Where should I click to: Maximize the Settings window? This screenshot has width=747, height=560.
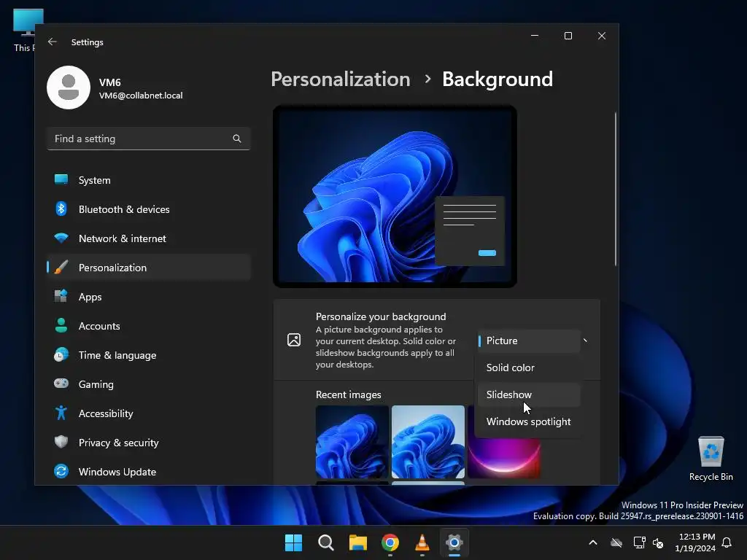(568, 36)
